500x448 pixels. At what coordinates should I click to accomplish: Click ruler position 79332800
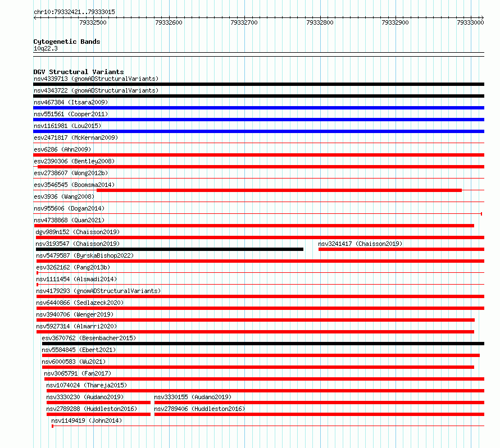coord(320,22)
